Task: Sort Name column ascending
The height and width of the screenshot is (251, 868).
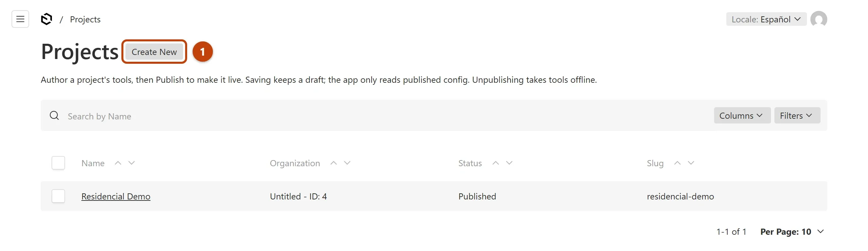Action: [118, 163]
